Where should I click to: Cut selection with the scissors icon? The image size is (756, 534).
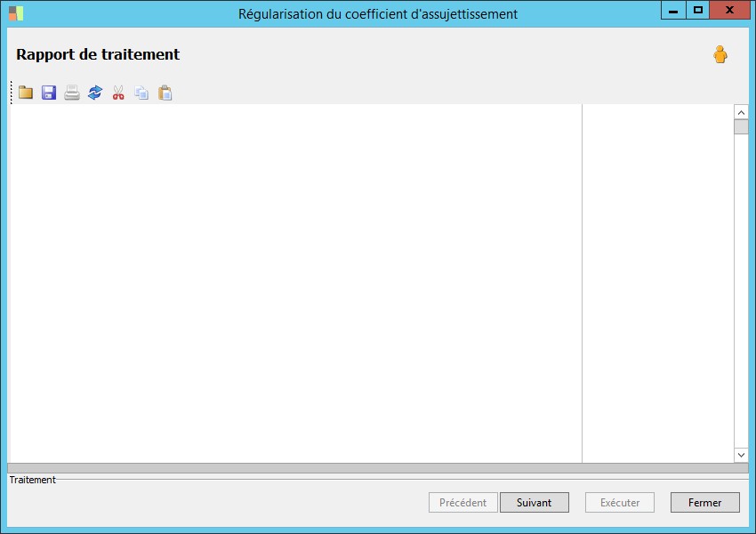[118, 93]
